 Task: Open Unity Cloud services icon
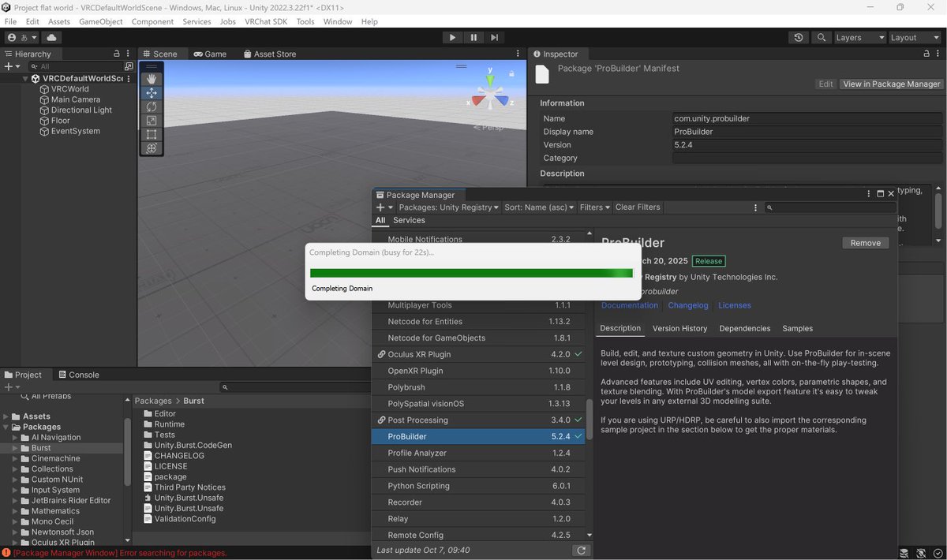51,37
